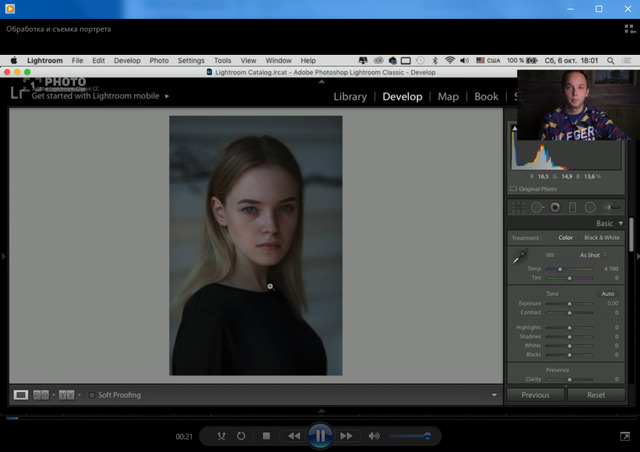
Task: Tick the Original Photo checkbox
Action: coord(514,188)
